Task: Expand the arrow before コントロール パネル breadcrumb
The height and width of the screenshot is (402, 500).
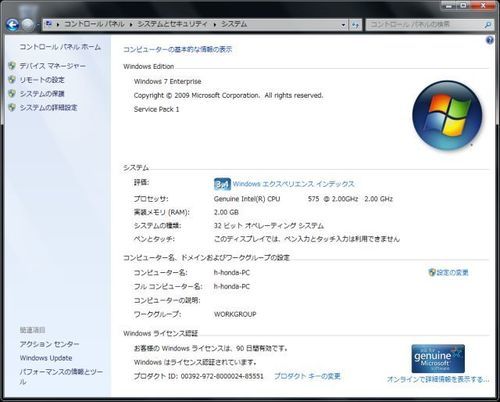Action: pyautogui.click(x=58, y=25)
